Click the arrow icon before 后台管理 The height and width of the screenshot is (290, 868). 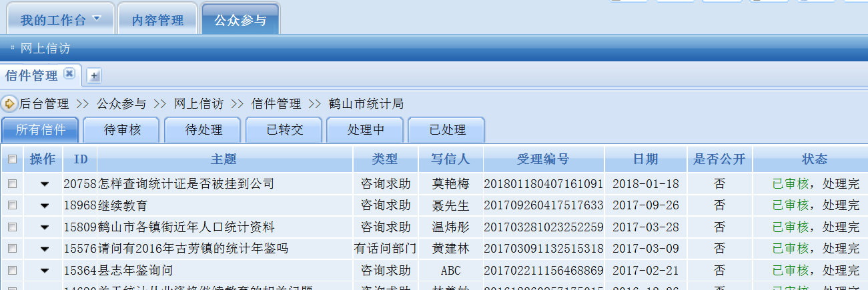point(9,104)
